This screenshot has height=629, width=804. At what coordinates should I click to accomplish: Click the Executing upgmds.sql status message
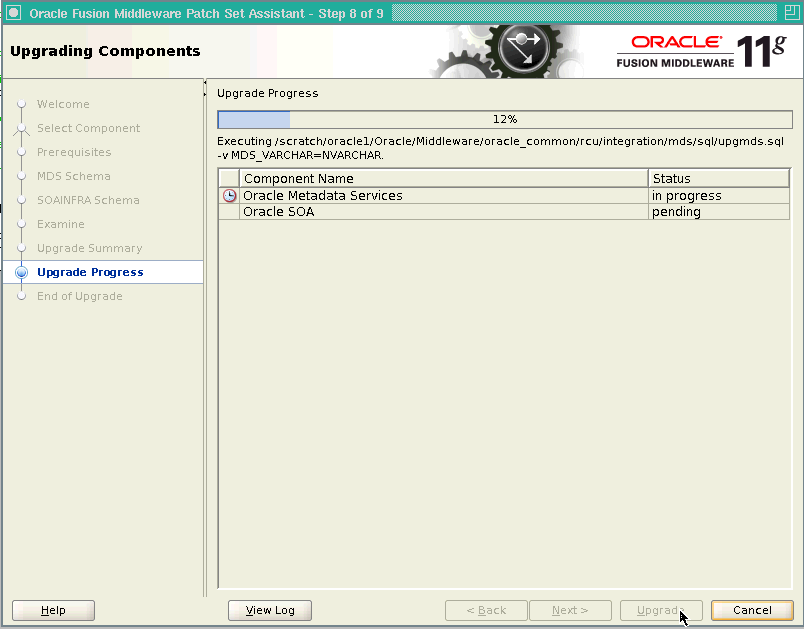pyautogui.click(x=500, y=148)
